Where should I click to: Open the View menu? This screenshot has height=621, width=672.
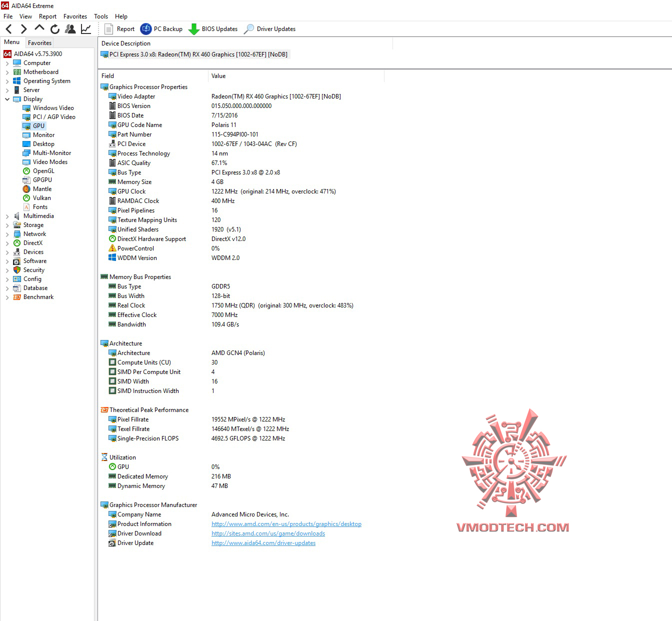click(25, 16)
